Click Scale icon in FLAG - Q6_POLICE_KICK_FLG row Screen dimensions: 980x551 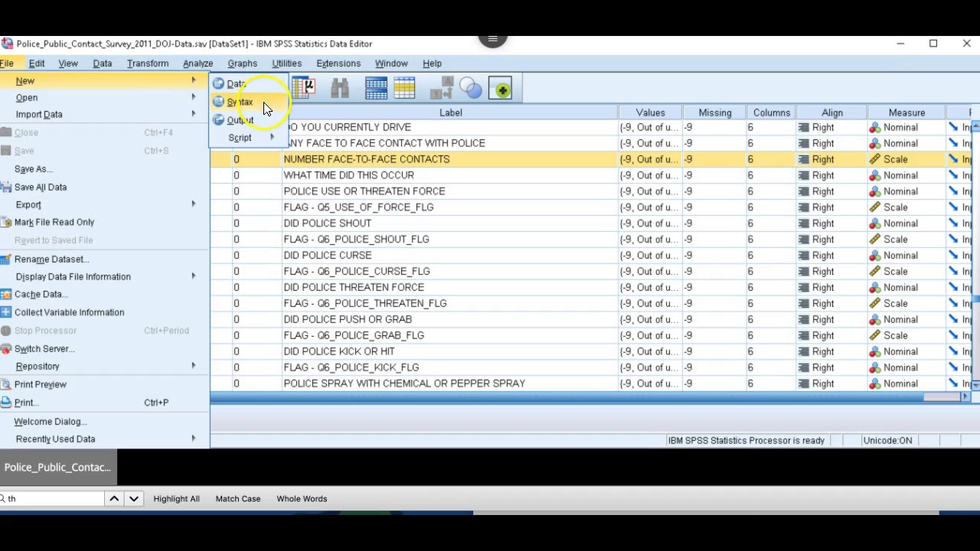(x=875, y=367)
